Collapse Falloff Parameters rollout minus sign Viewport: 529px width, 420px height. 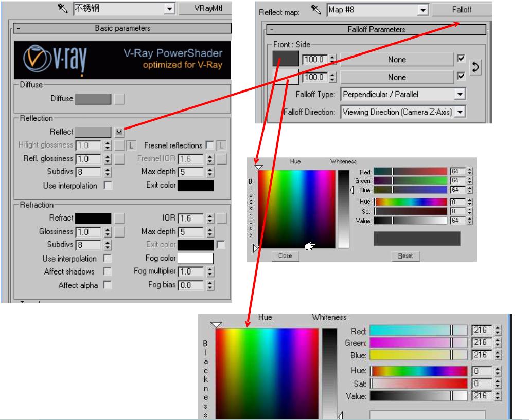(x=272, y=30)
